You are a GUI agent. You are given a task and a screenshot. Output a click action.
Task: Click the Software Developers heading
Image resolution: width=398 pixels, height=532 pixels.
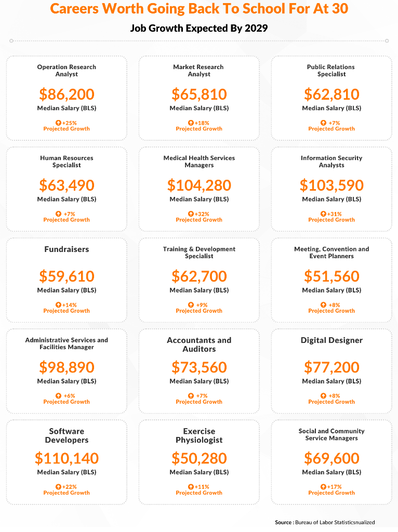click(x=67, y=436)
